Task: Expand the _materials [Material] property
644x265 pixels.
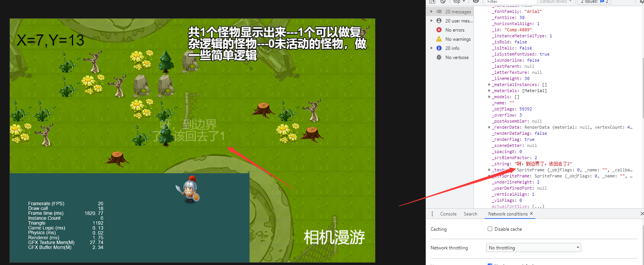Action: 489,91
